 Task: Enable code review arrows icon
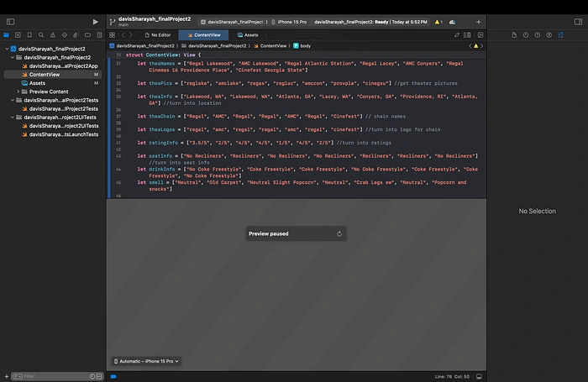[x=456, y=35]
